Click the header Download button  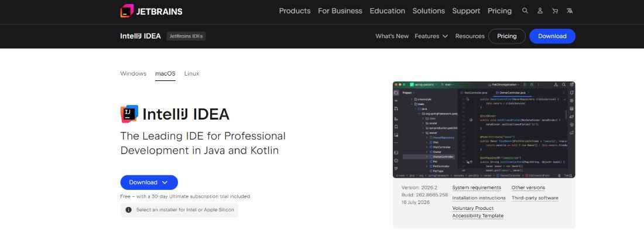(552, 36)
